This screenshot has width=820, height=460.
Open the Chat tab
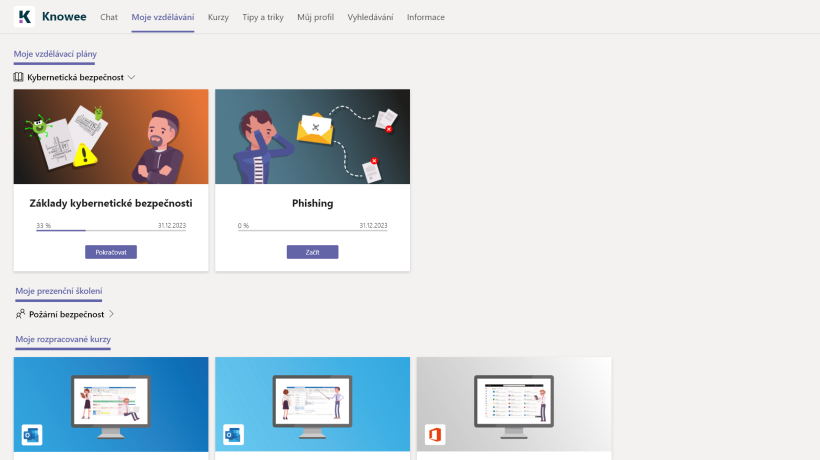coord(109,17)
